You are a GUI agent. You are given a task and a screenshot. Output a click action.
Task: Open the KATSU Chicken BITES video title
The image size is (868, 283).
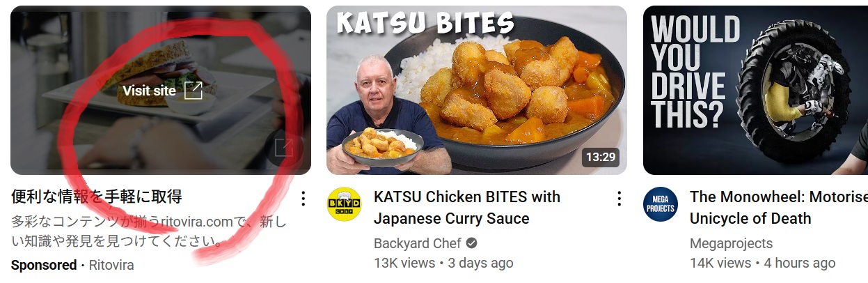click(x=467, y=208)
